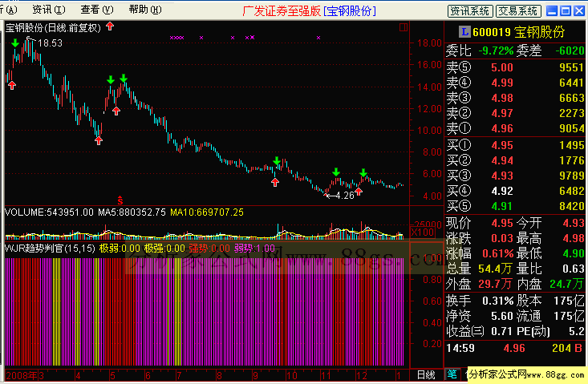The width and height of the screenshot is (588, 384).
Task: Open the 资讯系统 button
Action: [470, 11]
